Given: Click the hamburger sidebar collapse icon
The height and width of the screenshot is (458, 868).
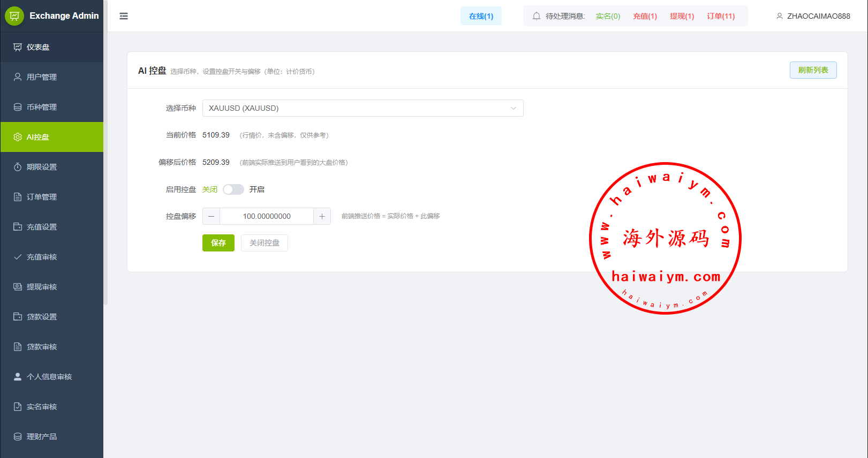Looking at the screenshot, I should [124, 16].
